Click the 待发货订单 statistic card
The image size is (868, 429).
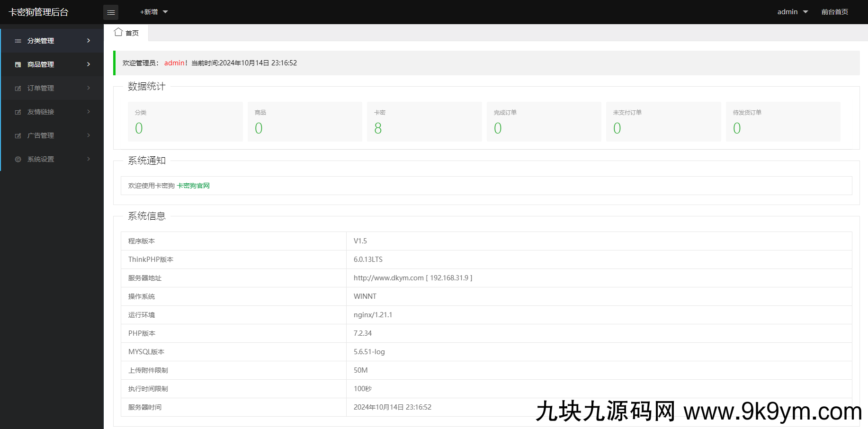(x=783, y=122)
